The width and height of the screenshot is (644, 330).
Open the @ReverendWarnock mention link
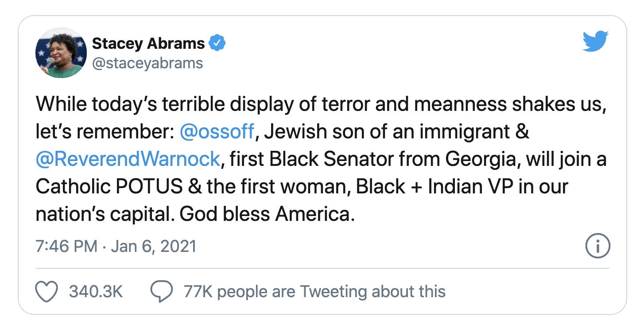point(128,159)
